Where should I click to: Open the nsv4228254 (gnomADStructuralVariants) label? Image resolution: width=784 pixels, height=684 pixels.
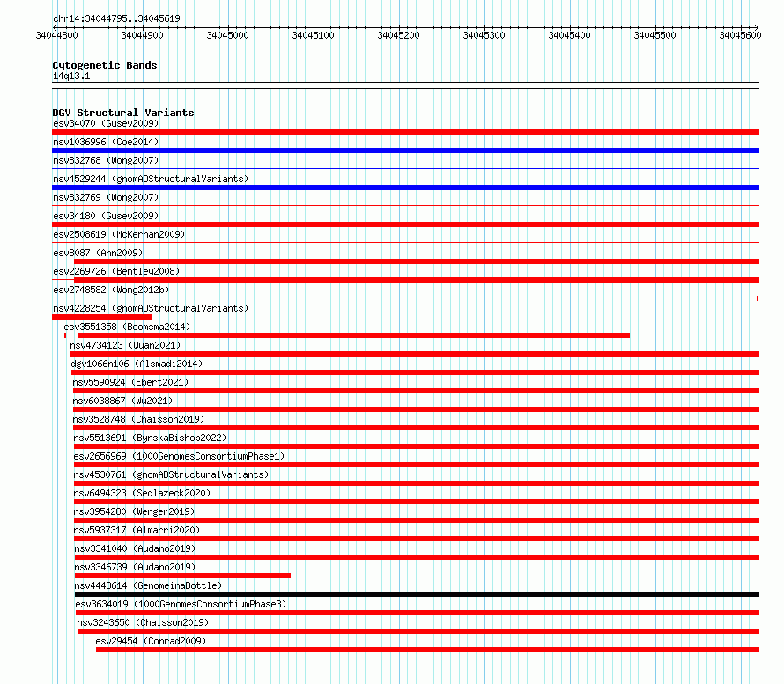pyautogui.click(x=151, y=308)
